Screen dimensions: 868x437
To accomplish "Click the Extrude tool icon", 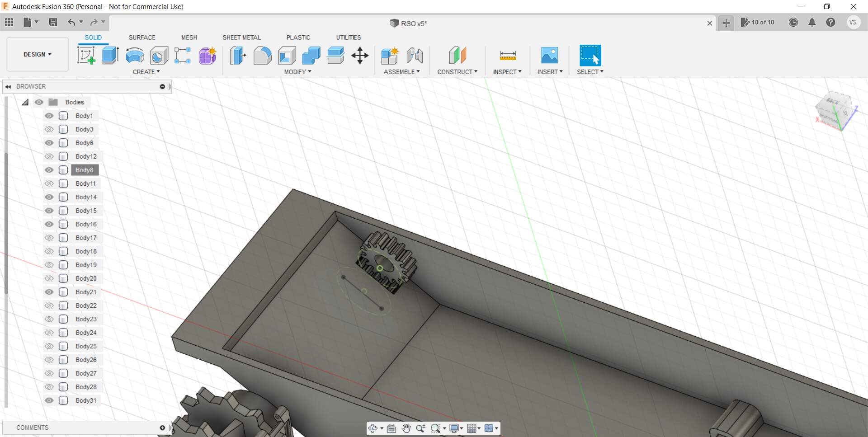I will coord(110,56).
